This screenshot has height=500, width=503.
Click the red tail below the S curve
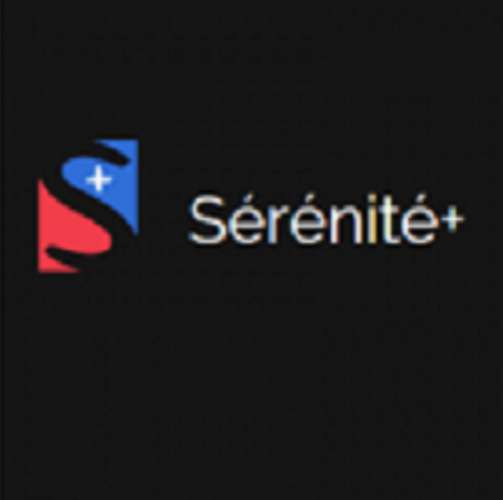[55, 263]
